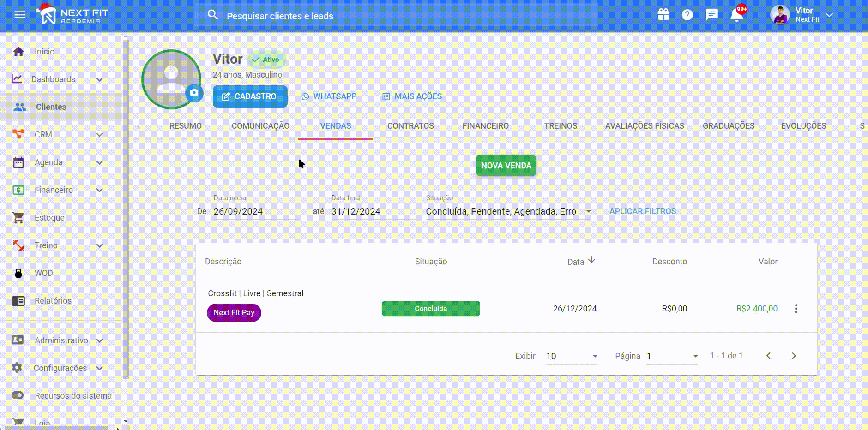Click the NOVA VENDA button
The image size is (868, 430).
(x=506, y=166)
